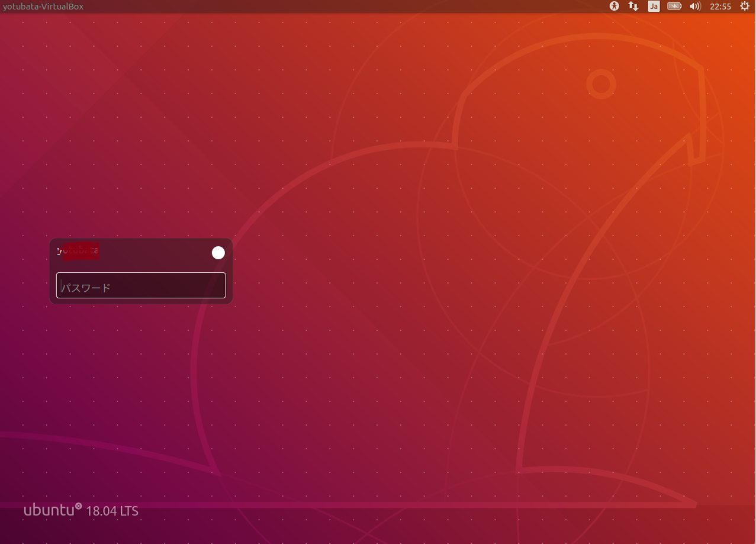Open the power session gear menu

click(745, 7)
